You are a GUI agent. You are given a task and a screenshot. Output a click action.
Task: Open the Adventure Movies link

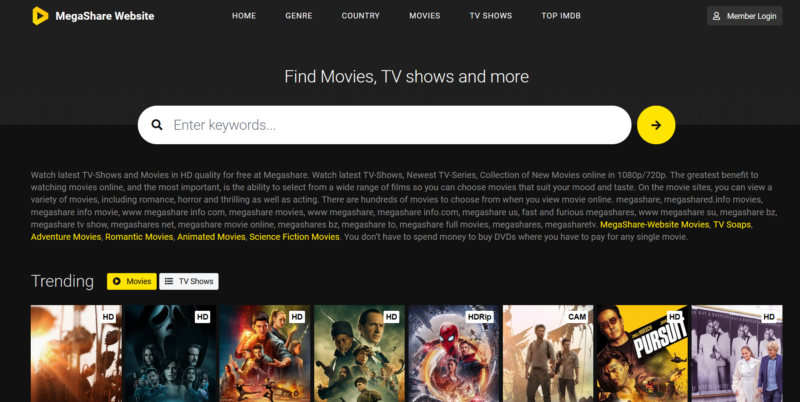click(x=66, y=237)
